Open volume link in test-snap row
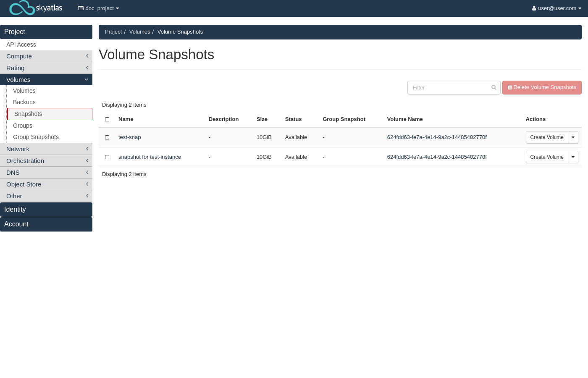588x378 pixels. [x=437, y=137]
